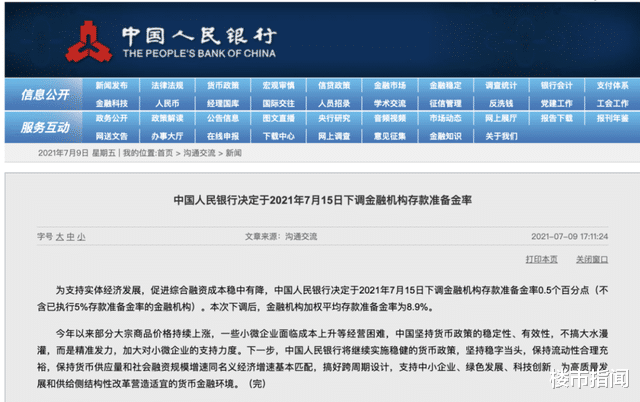The image size is (640, 402).
Task: Click the date text 2021年7月9日 星期五
Action: point(77,153)
